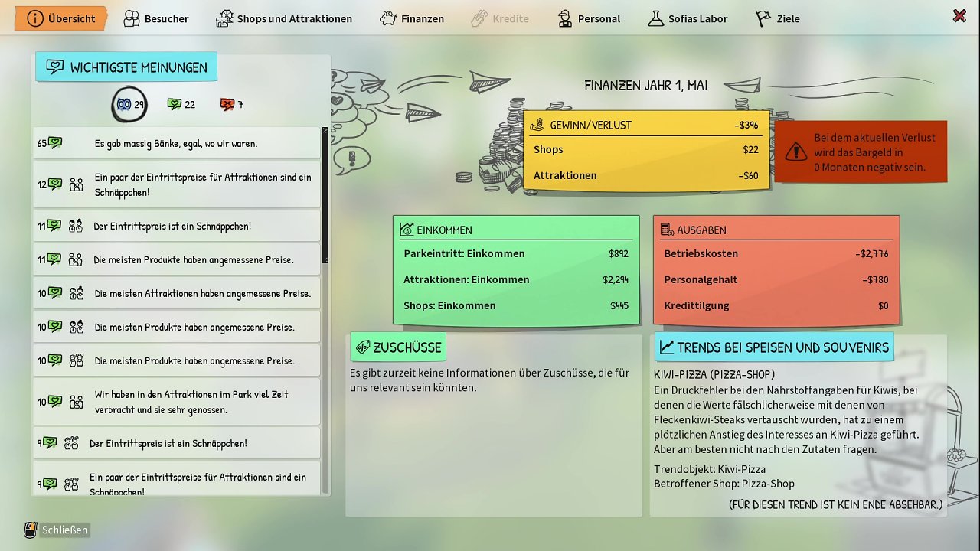This screenshot has width=980, height=551.
Task: Select opinion 'Es gab massig Bänke, egal, wo wir waren.'
Action: click(x=176, y=143)
